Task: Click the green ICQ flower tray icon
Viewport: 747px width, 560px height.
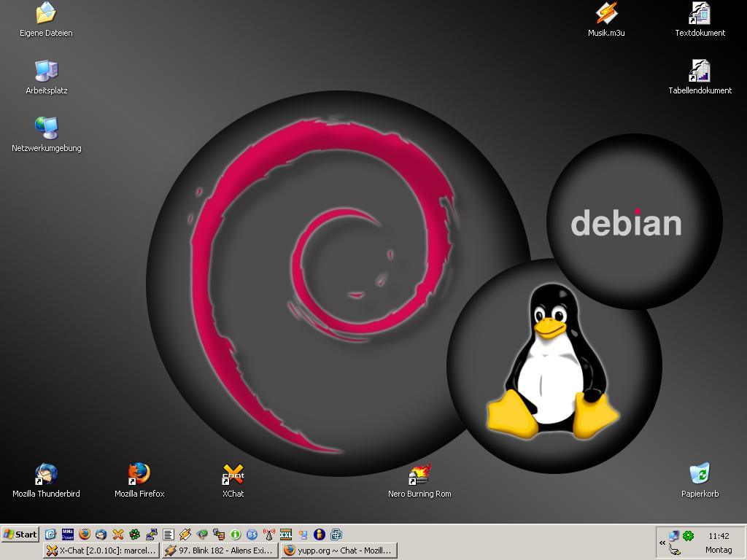Action: pyautogui.click(x=689, y=536)
